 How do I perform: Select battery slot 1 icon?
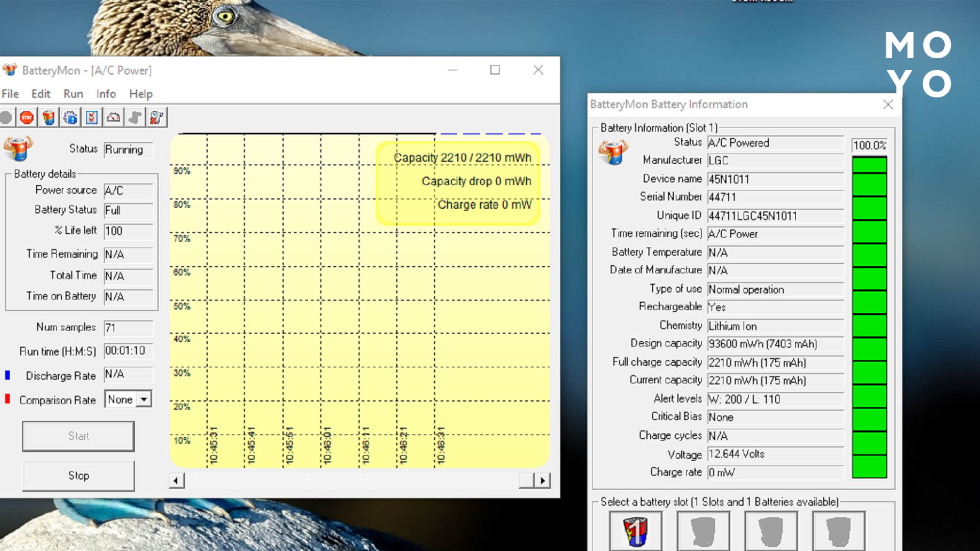click(635, 532)
